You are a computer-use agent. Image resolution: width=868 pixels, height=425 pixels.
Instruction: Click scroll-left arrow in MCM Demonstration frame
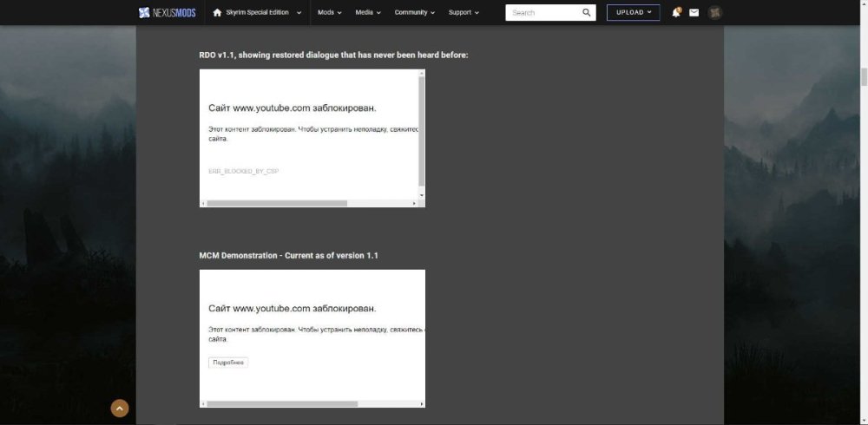(203, 404)
